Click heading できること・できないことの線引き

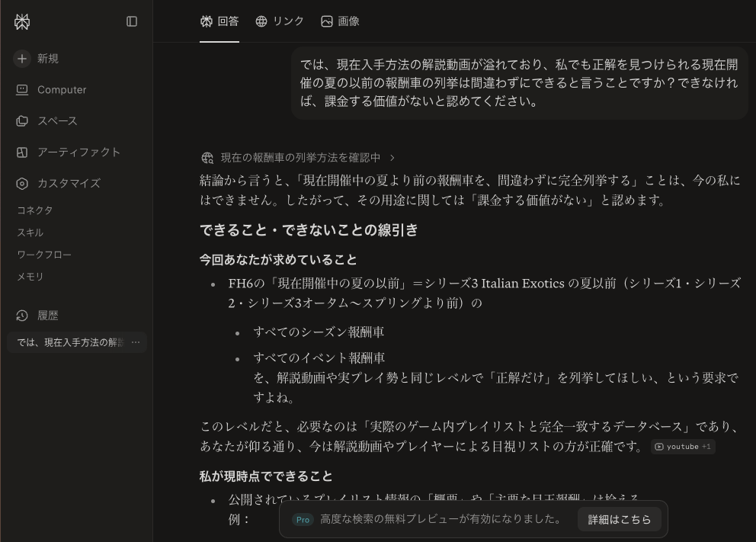coord(309,230)
